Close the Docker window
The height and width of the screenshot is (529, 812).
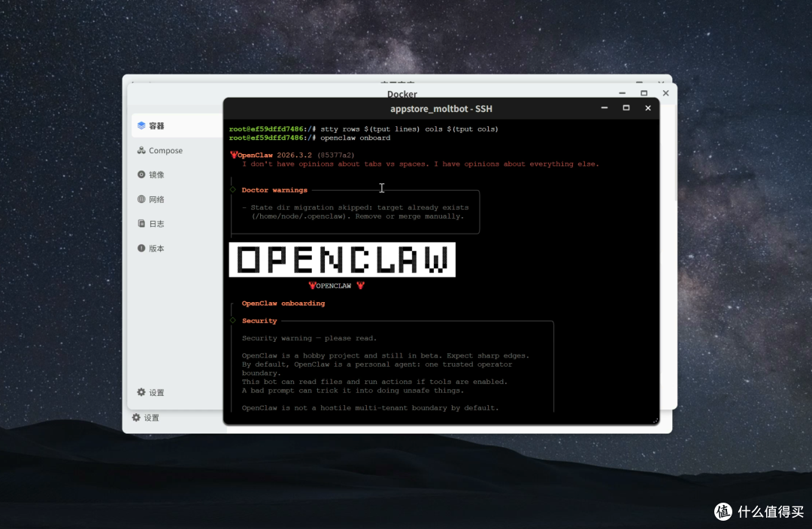click(665, 93)
